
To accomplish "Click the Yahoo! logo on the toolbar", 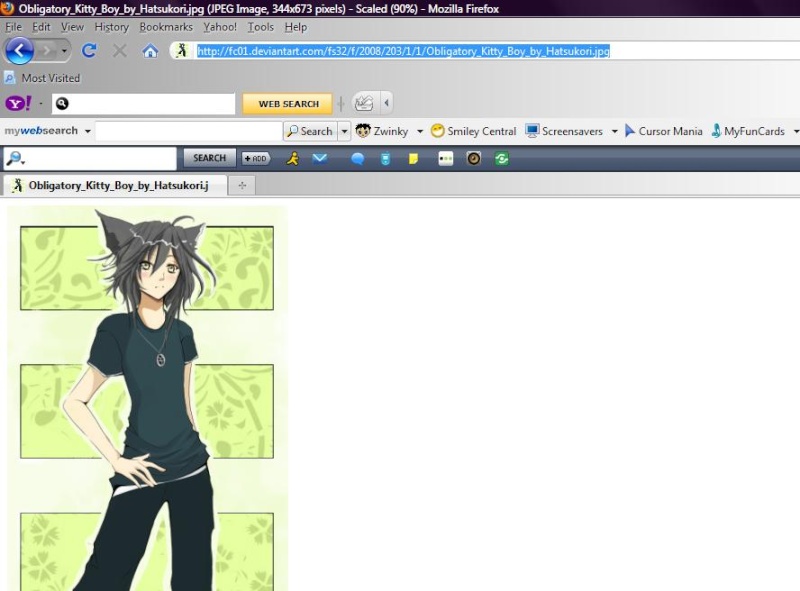I will tap(18, 104).
